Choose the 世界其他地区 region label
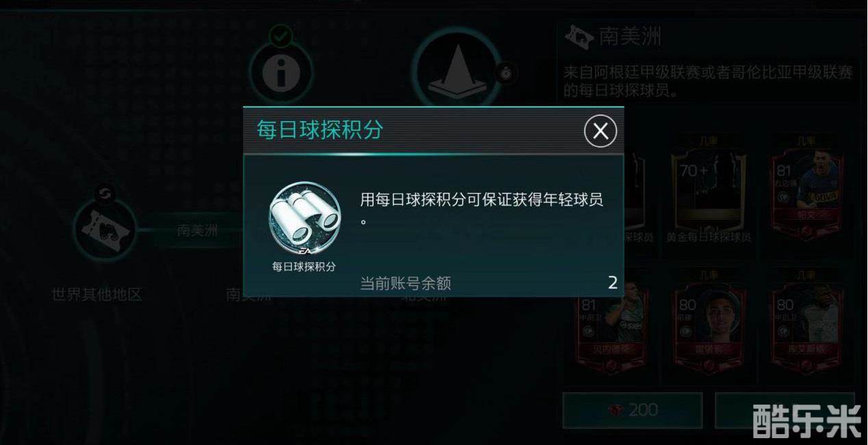Image resolution: width=868 pixels, height=445 pixels. click(x=97, y=294)
